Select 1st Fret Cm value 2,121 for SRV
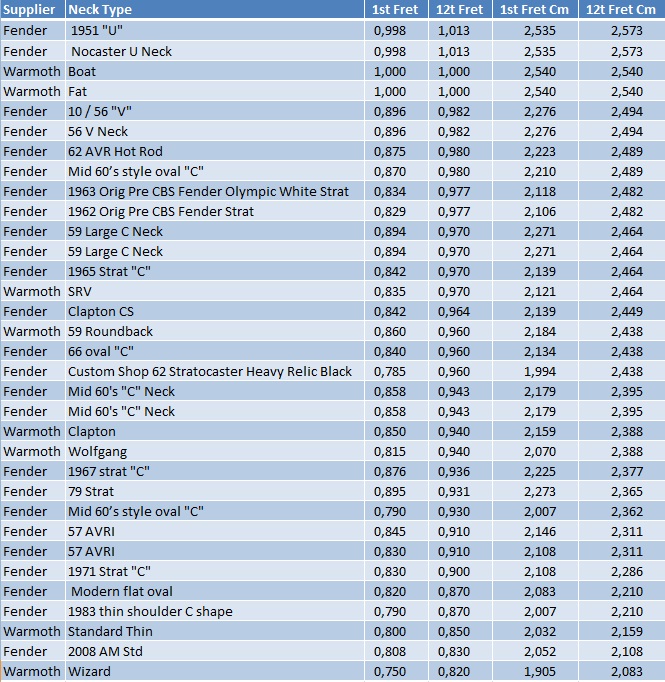This screenshot has width=665, height=682. click(x=535, y=291)
